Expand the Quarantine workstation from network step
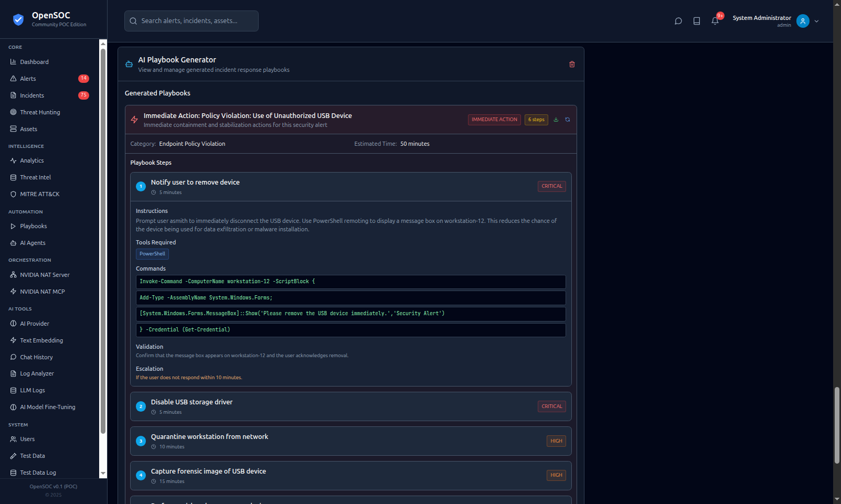Image resolution: width=841 pixels, height=504 pixels. 350,441
